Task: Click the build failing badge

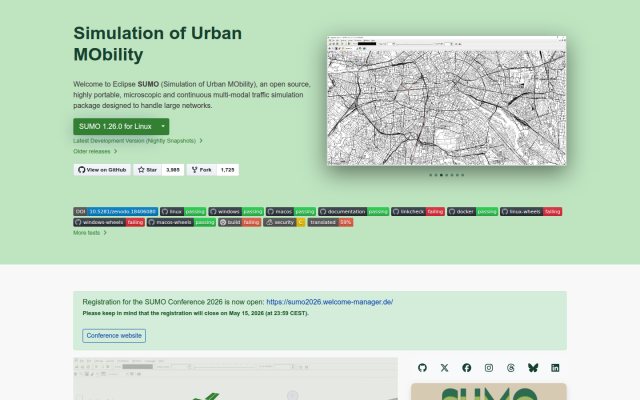Action: coord(240,222)
